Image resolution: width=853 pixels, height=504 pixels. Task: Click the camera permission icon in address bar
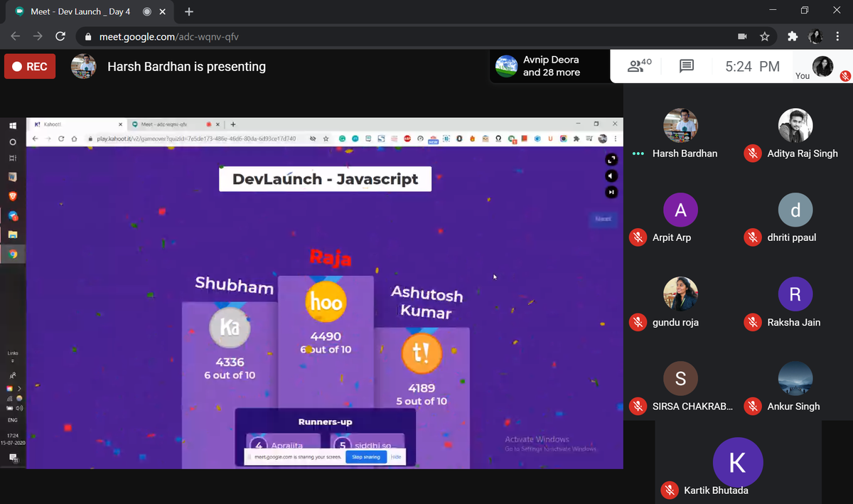(742, 36)
